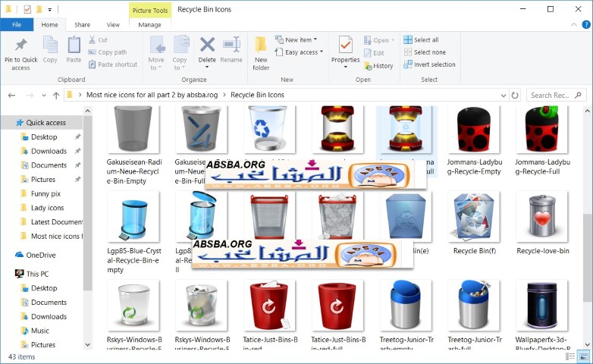Open the Funny pix folder
593x364 pixels.
pyautogui.click(x=45, y=193)
